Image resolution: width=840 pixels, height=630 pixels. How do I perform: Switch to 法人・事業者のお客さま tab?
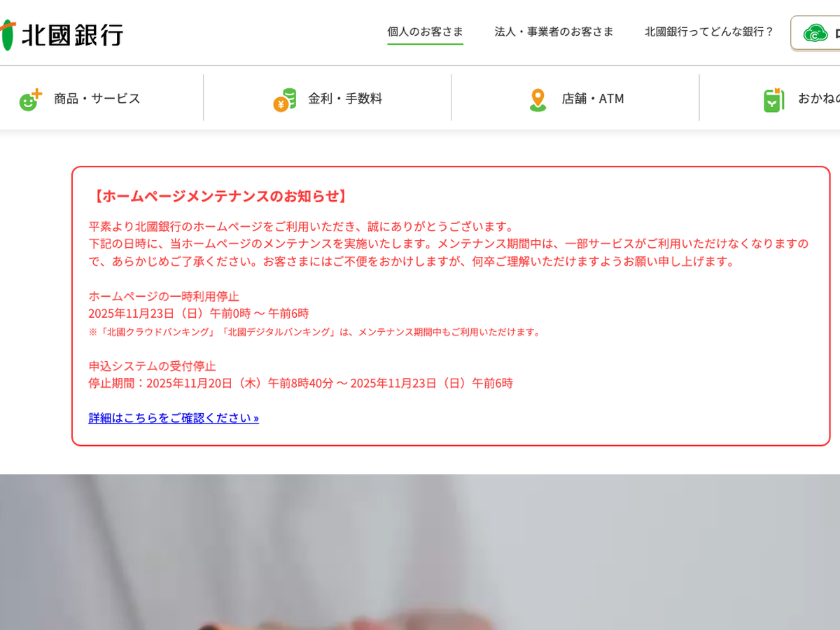[x=554, y=31]
